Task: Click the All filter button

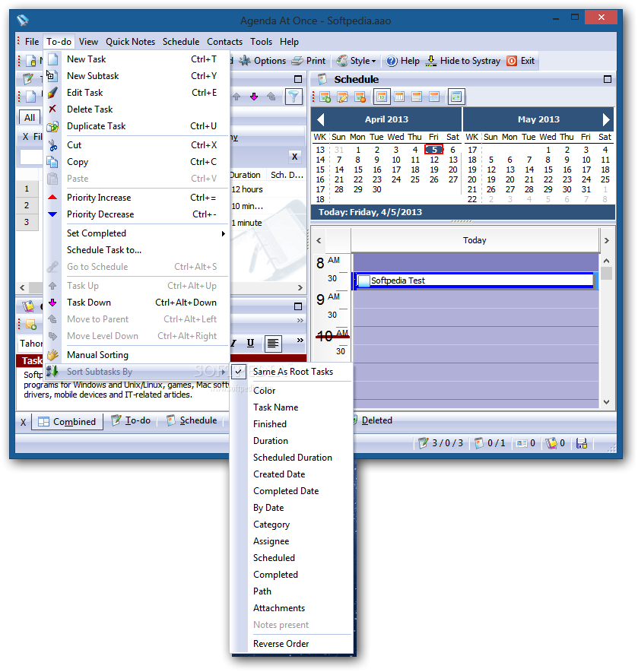Action: click(30, 117)
